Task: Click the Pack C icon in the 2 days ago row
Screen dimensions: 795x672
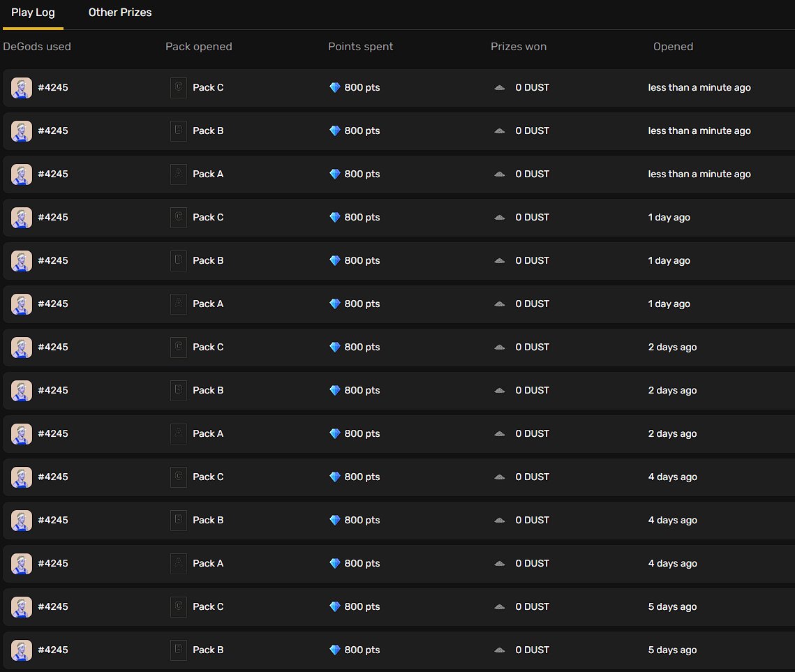Action: click(x=179, y=347)
